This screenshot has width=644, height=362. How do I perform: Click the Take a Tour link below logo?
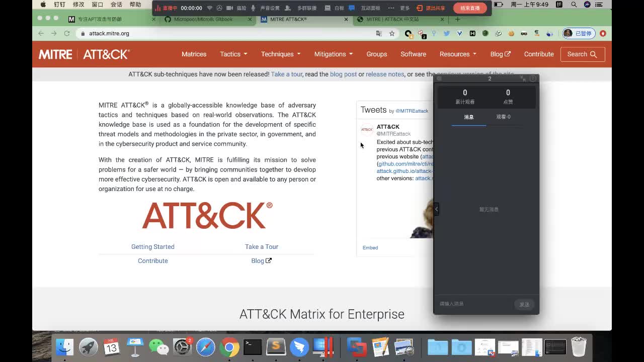[x=262, y=247]
